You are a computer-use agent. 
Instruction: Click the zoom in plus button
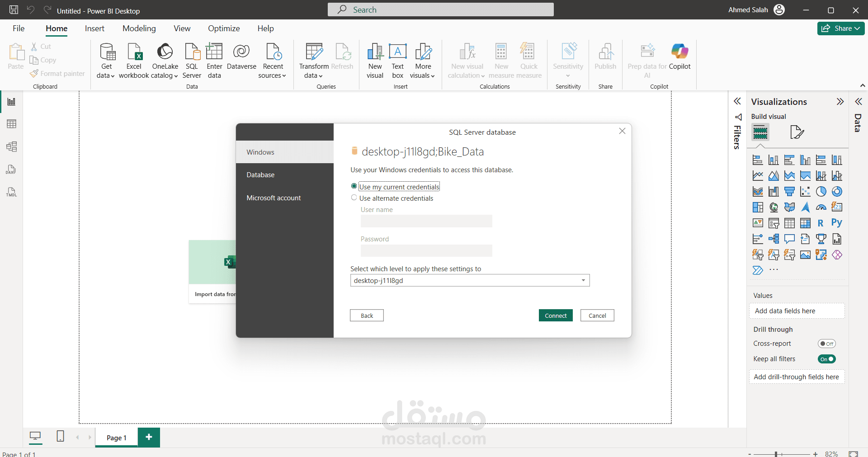[x=815, y=454]
